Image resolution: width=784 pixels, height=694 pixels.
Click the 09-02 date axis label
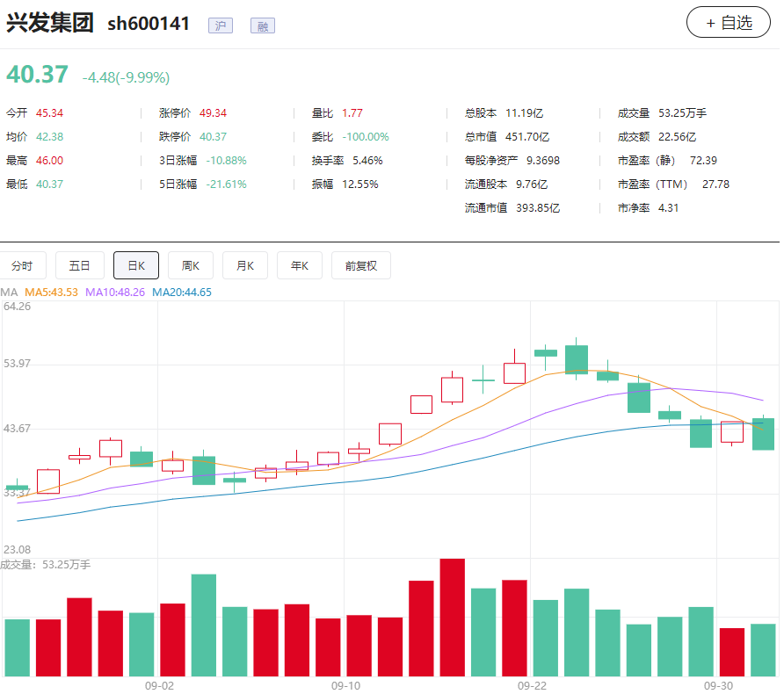tap(159, 685)
